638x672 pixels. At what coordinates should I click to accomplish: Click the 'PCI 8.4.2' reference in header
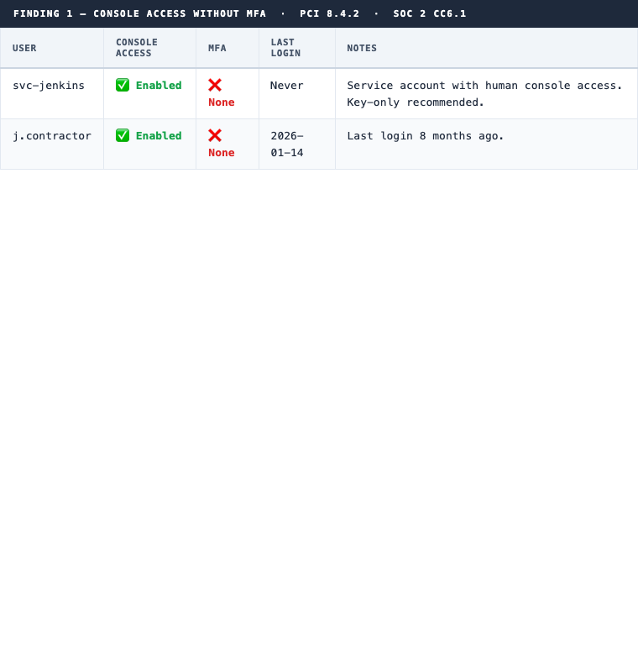coord(329,13)
